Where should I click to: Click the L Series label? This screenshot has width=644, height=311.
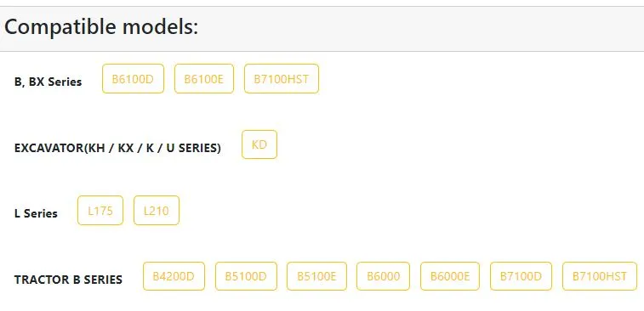[36, 213]
